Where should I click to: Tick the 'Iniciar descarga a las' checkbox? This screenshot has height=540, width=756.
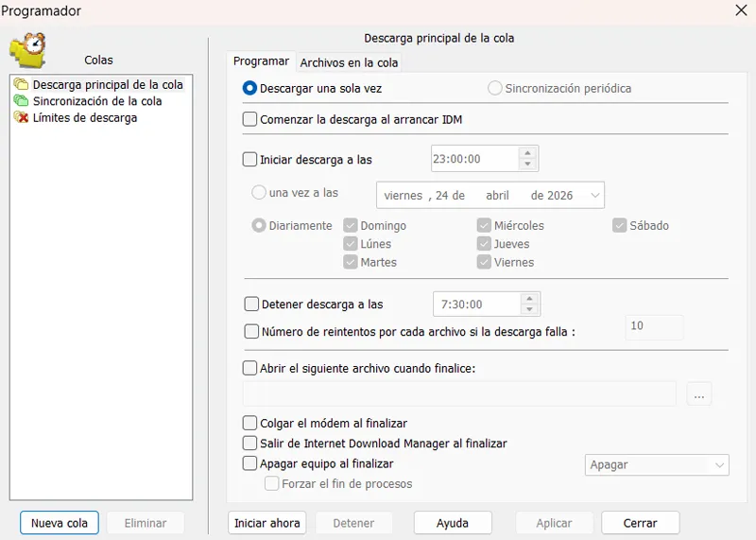pyautogui.click(x=249, y=159)
